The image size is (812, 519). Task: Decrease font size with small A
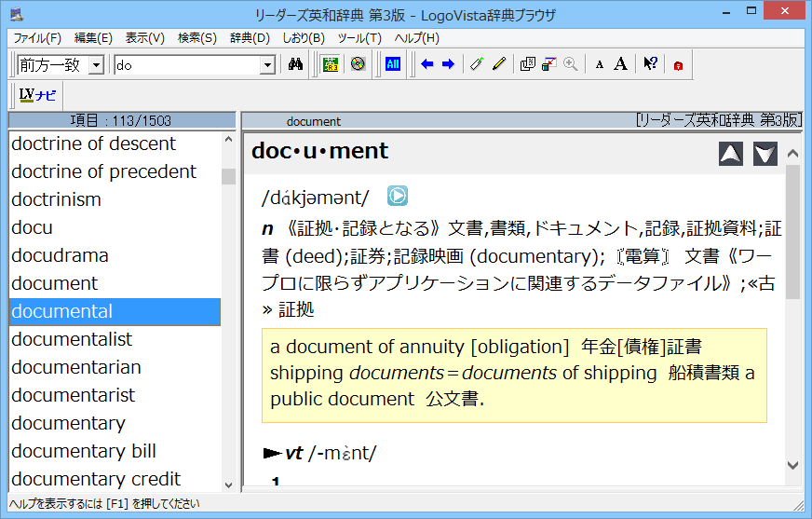coord(599,64)
